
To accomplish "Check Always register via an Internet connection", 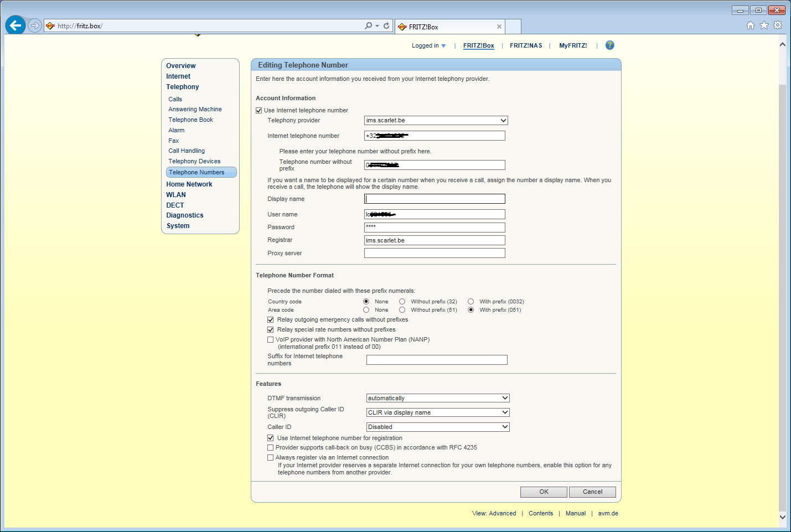I will (271, 458).
